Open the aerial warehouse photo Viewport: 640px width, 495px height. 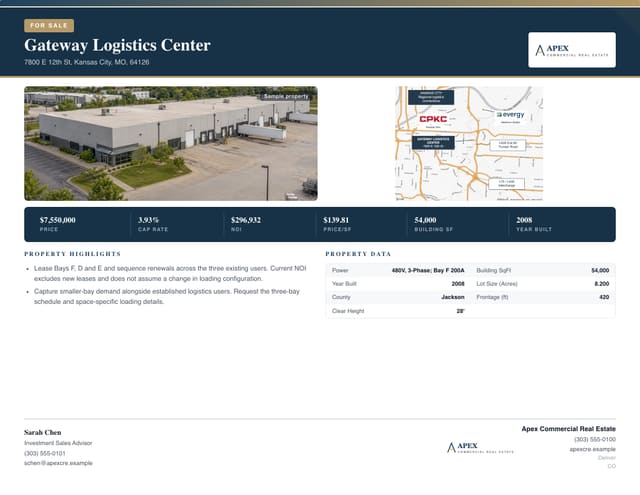point(171,143)
